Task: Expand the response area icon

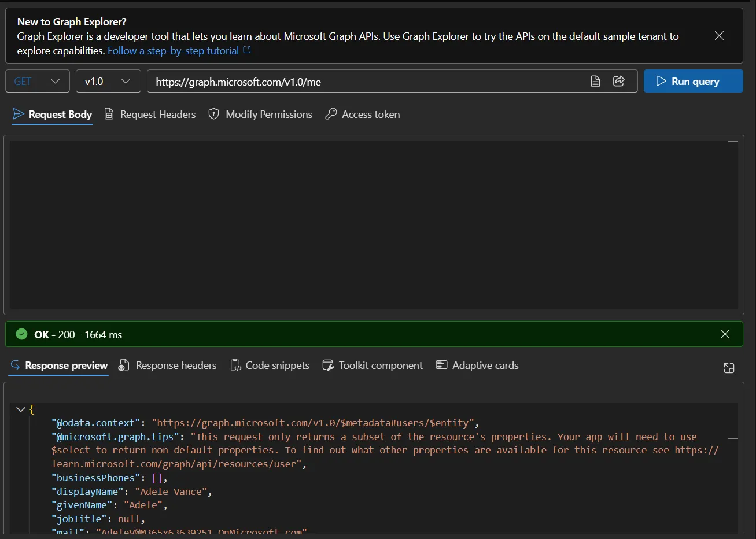Action: (x=729, y=368)
